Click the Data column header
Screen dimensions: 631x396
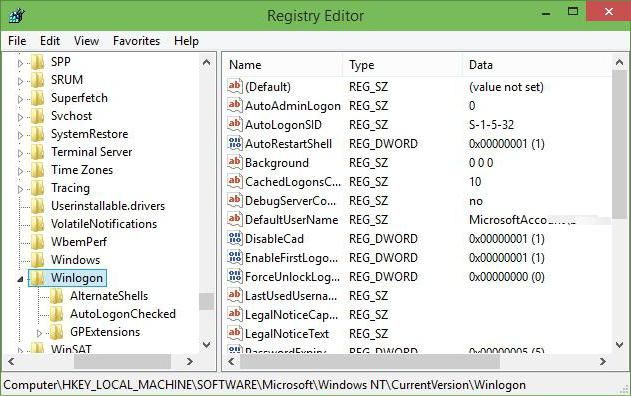coord(536,65)
